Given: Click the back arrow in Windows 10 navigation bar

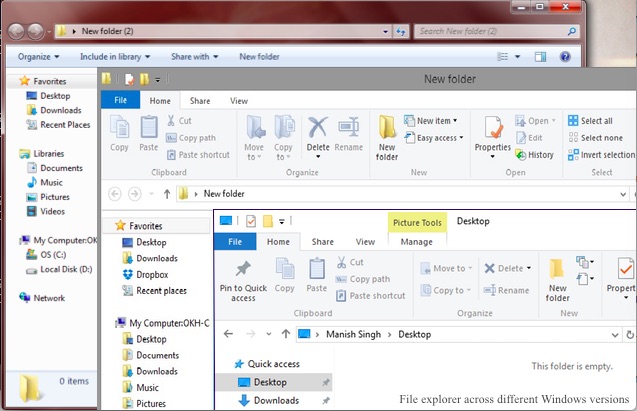Looking at the screenshot, I should [228, 334].
